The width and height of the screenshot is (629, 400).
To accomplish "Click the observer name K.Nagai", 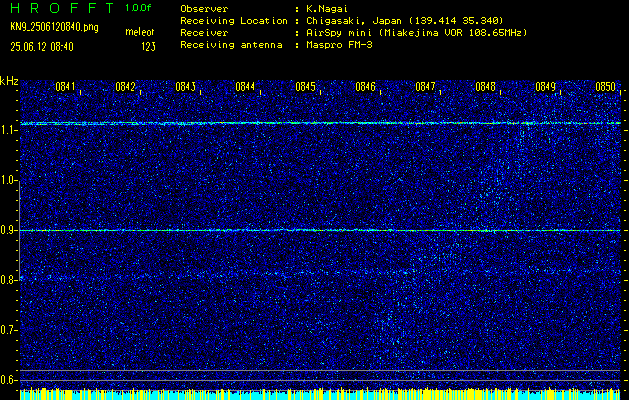I will 326,9.
